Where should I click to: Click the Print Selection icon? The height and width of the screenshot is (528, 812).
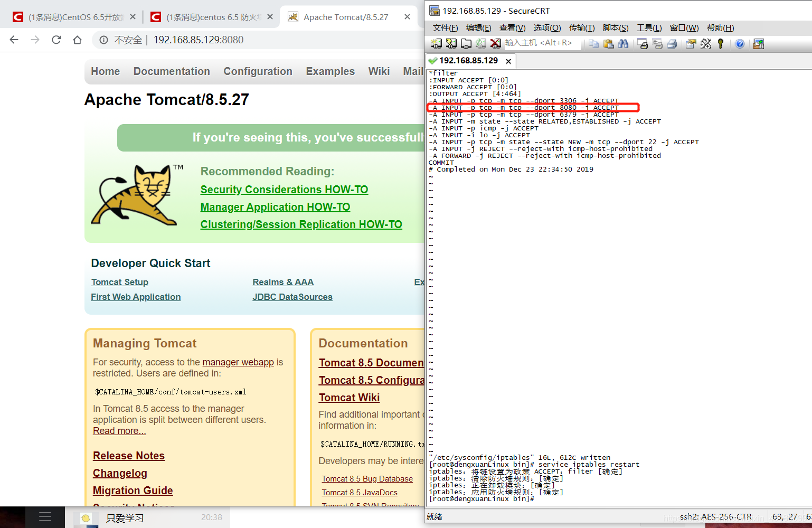657,44
